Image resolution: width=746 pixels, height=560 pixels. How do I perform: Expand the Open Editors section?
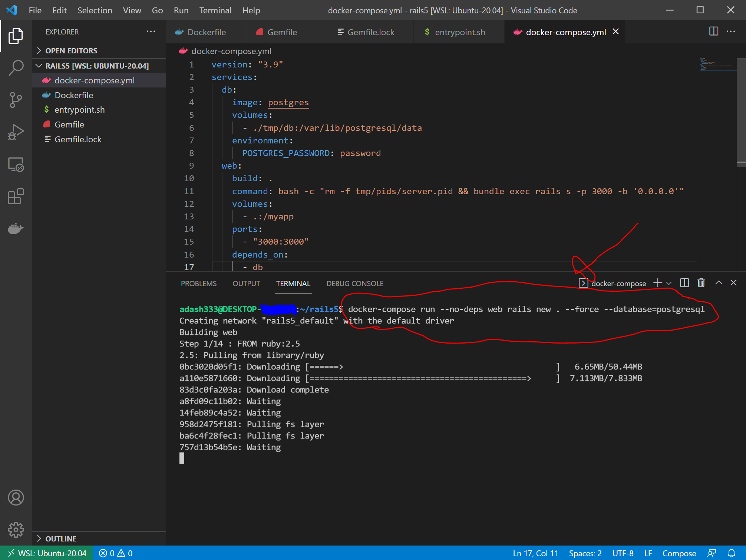click(99, 51)
